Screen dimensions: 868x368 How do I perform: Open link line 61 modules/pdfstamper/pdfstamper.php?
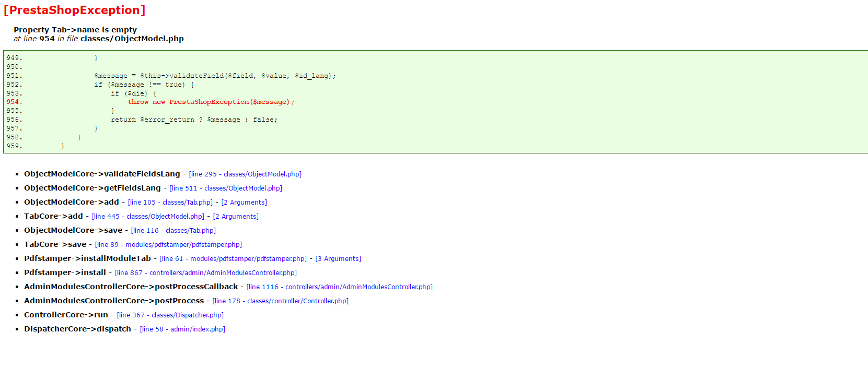(x=233, y=259)
